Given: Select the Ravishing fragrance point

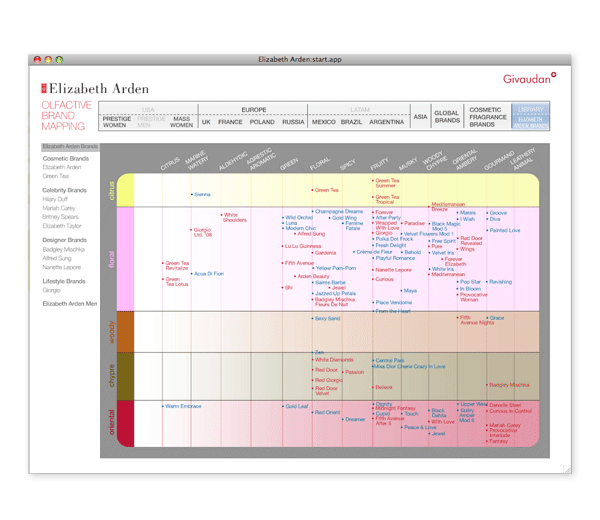Looking at the screenshot, I should [499, 282].
